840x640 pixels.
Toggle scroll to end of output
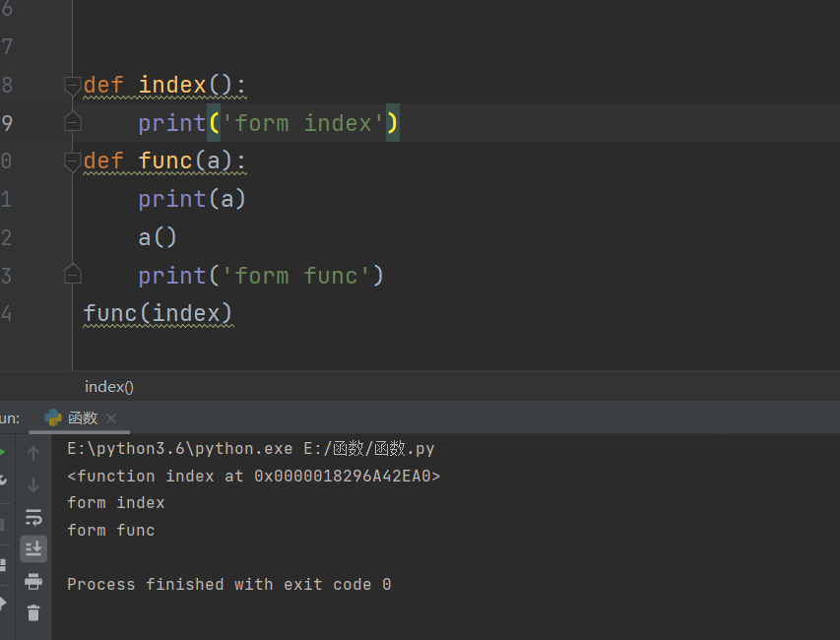coord(33,549)
